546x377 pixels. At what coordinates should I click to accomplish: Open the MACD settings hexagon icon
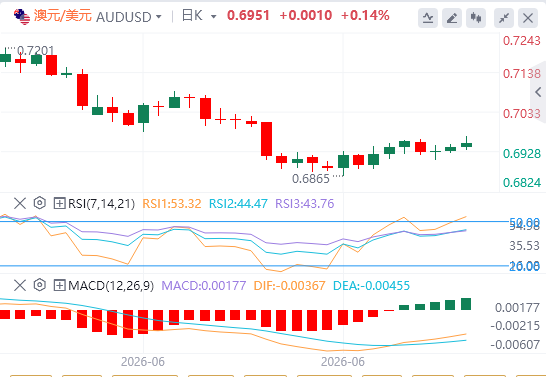pyautogui.click(x=40, y=285)
